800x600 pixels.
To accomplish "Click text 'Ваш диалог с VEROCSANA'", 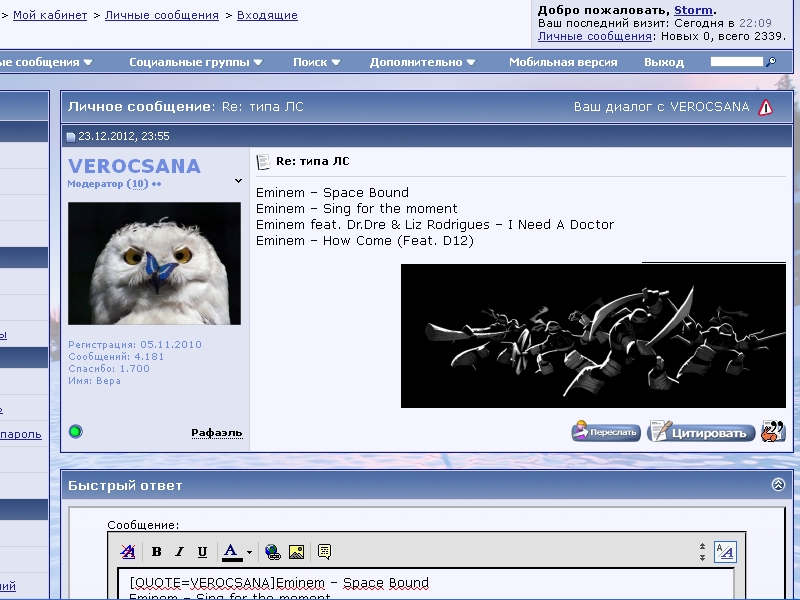I will point(661,107).
